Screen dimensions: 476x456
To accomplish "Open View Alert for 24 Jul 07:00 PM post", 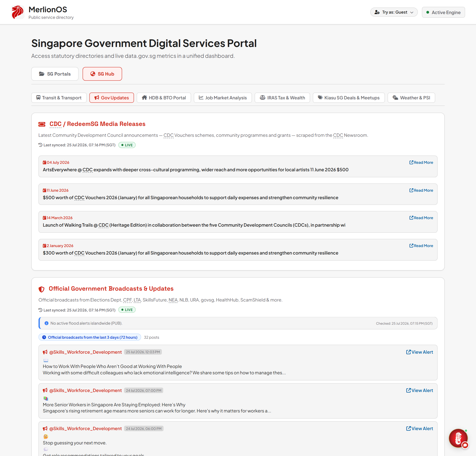I will tap(419, 391).
